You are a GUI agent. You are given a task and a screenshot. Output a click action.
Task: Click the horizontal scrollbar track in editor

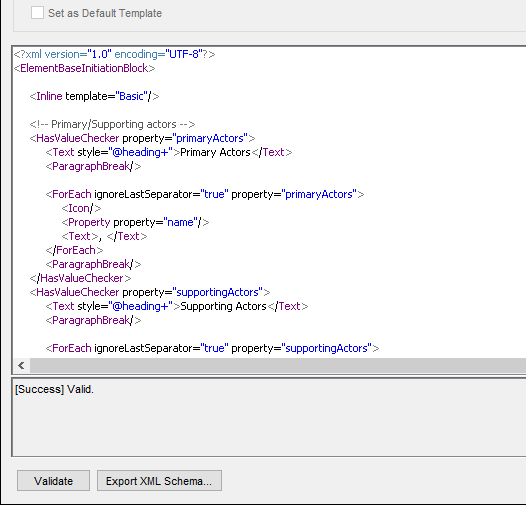(278, 365)
